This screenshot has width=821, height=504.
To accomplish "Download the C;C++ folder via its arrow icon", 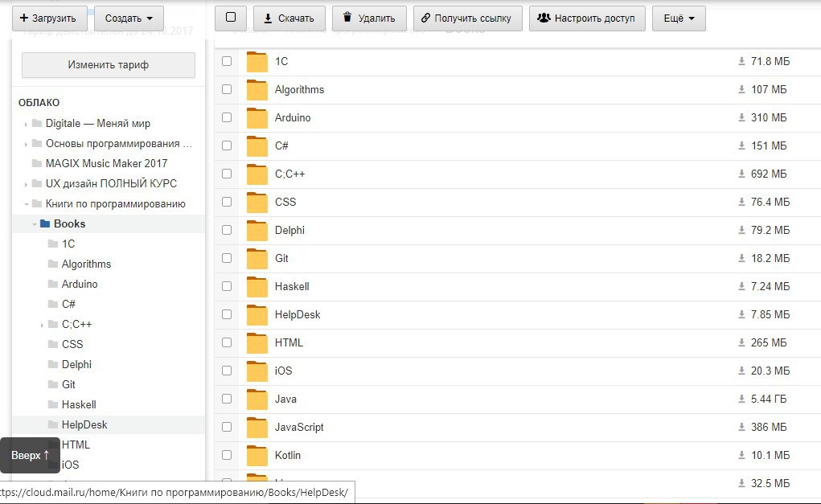I will click(x=741, y=174).
